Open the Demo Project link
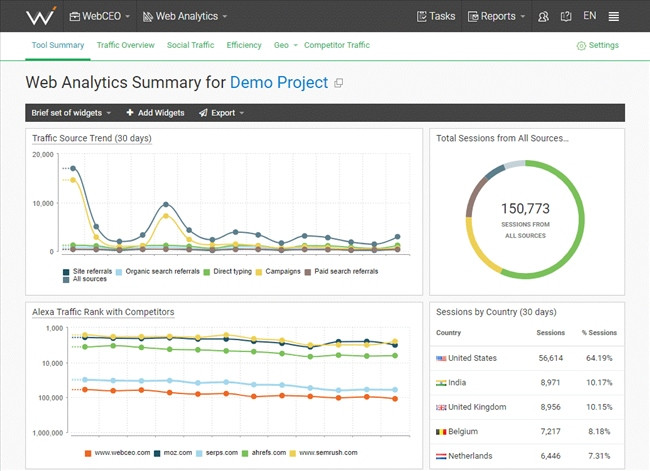 coord(278,82)
